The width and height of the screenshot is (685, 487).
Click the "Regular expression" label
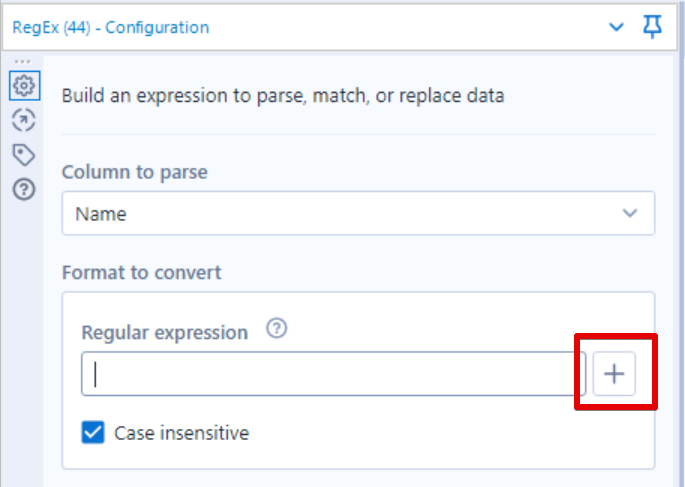[x=165, y=333]
